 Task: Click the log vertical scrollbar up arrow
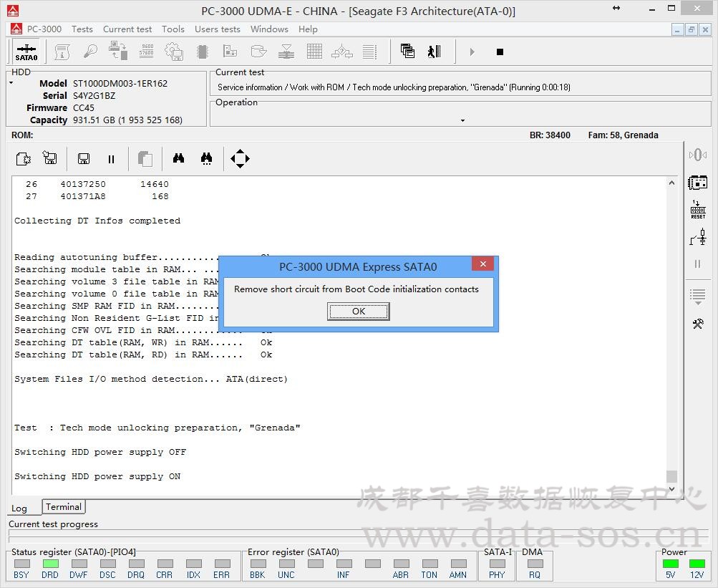pos(671,183)
